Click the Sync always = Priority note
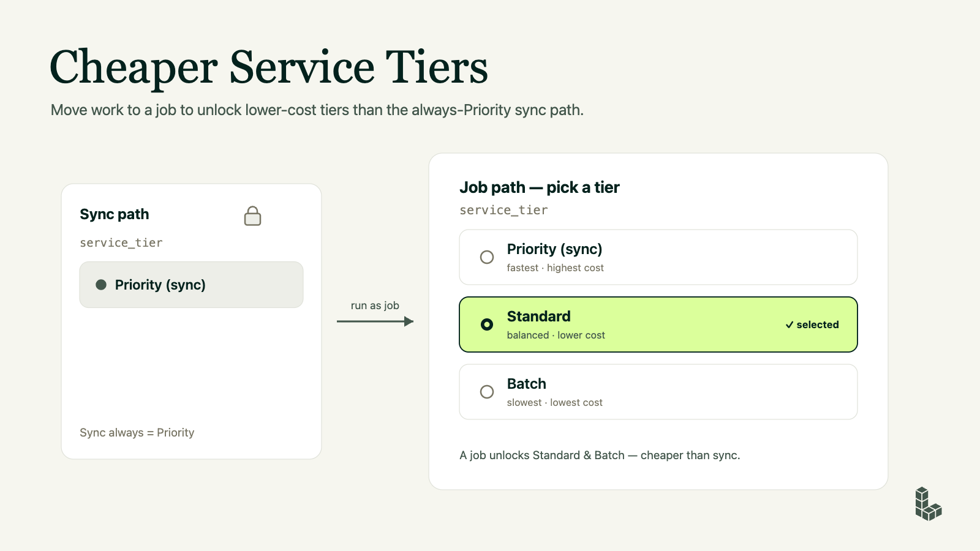Image resolution: width=980 pixels, height=551 pixels. pos(137,432)
